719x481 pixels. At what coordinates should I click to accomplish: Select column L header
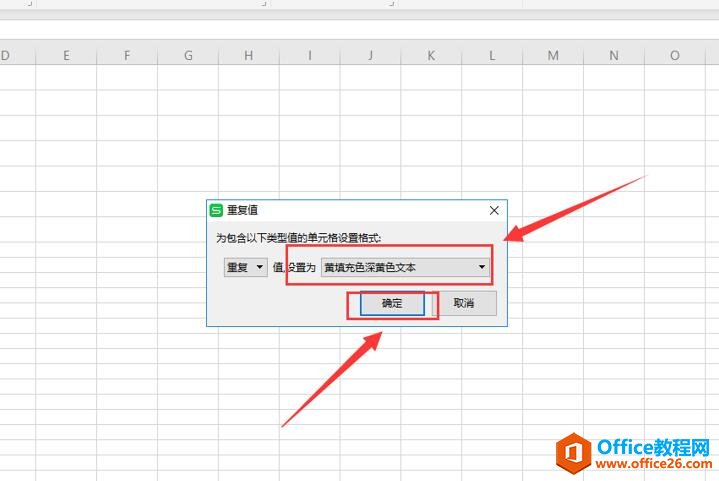(492, 55)
